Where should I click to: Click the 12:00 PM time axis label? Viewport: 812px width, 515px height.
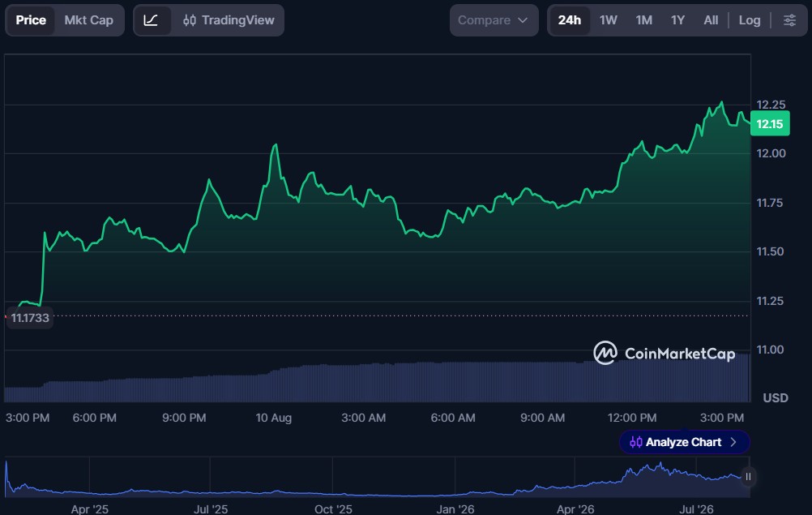coord(632,418)
